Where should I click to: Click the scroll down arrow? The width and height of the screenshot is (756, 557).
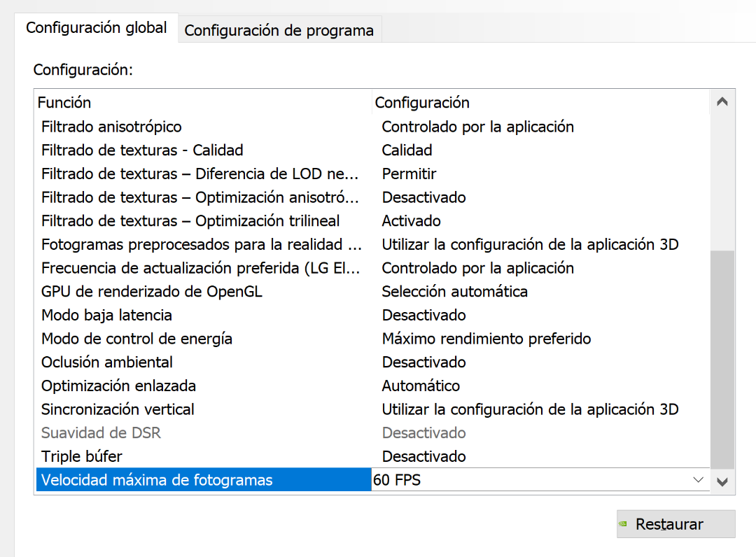coord(722,481)
